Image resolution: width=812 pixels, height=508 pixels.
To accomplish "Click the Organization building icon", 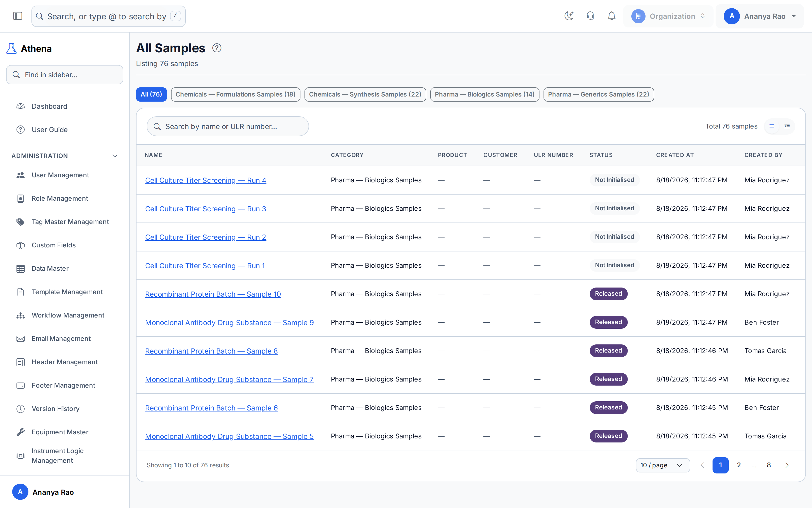I will tap(638, 16).
